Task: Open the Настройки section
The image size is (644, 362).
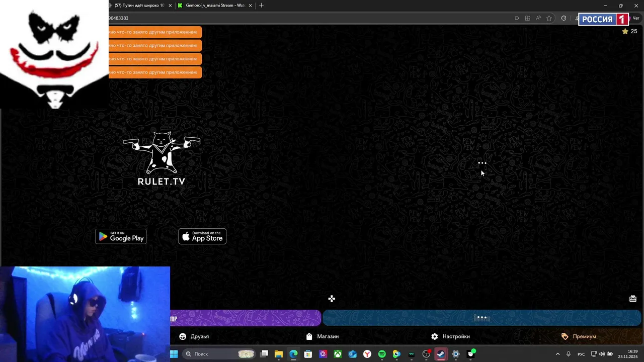Action: [x=450, y=336]
